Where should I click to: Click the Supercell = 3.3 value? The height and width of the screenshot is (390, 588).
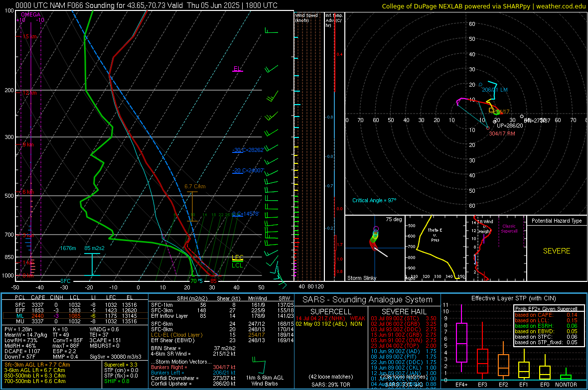coord(121,365)
